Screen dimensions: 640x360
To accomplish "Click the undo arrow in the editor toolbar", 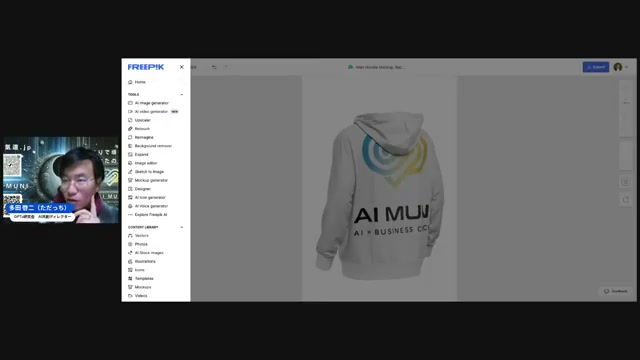I will pyautogui.click(x=214, y=67).
